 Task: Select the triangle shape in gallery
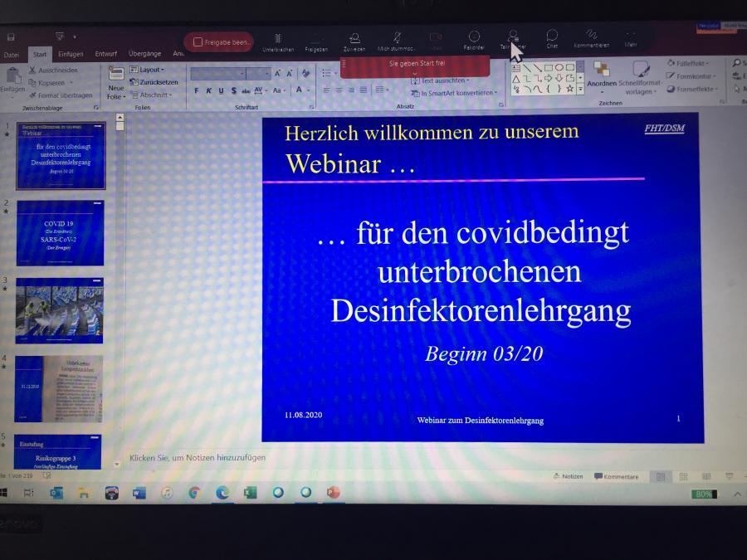[516, 79]
